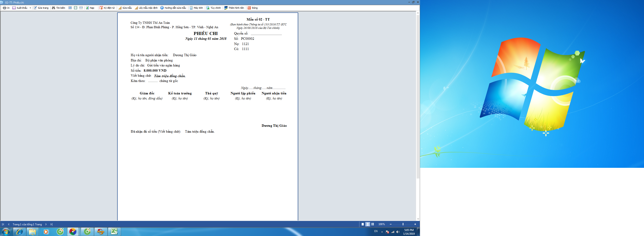The image size is (644, 236).
Task: Click the Lý do chi text Gửi tiền vào ngân hàng
Action: coord(163,65)
